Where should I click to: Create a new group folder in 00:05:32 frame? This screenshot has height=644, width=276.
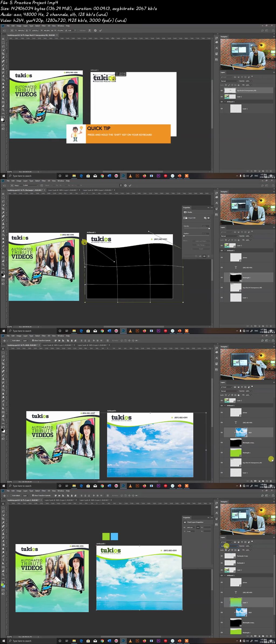pos(263,481)
